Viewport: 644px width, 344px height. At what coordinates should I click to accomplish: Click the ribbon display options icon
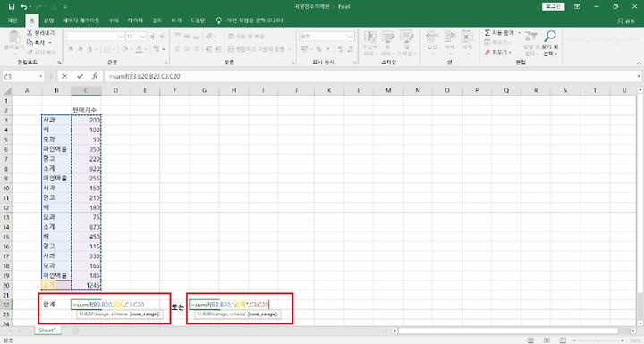coord(578,6)
